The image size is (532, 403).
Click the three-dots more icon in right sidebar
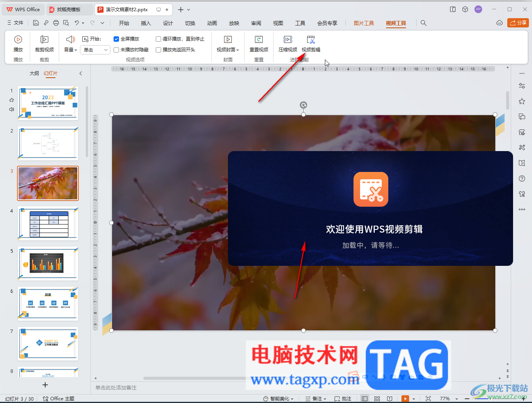point(522,209)
